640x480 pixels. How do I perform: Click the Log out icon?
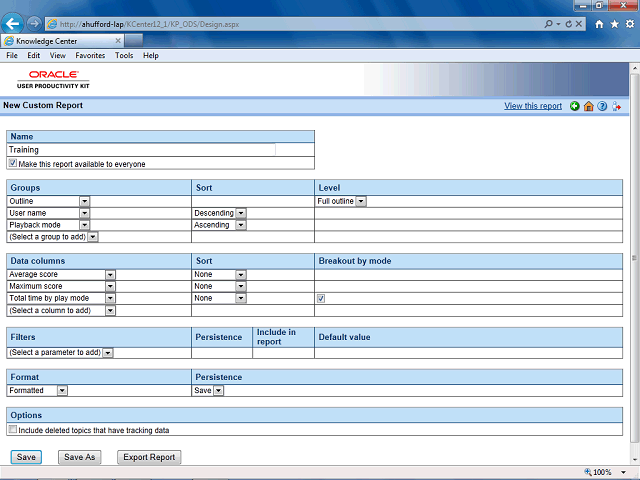[x=616, y=107]
